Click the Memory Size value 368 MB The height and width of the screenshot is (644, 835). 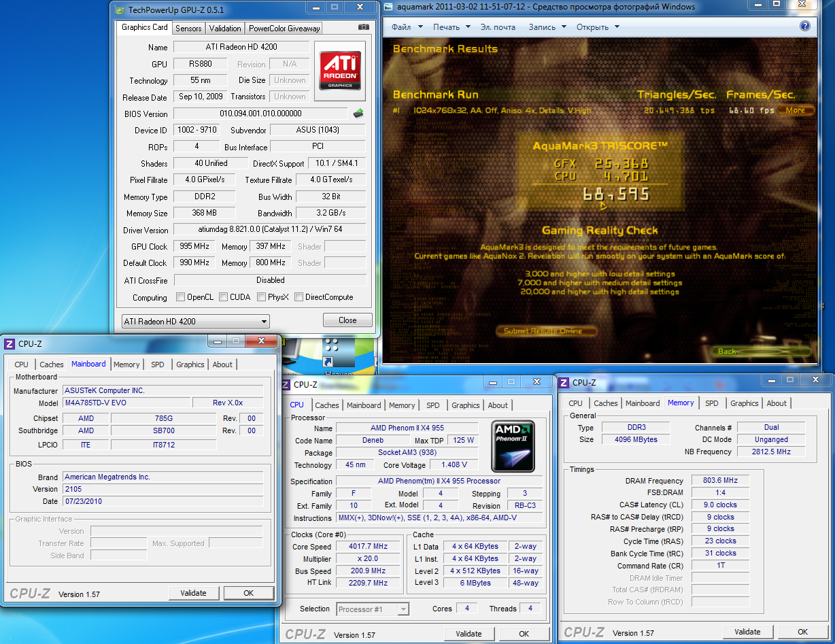[205, 213]
